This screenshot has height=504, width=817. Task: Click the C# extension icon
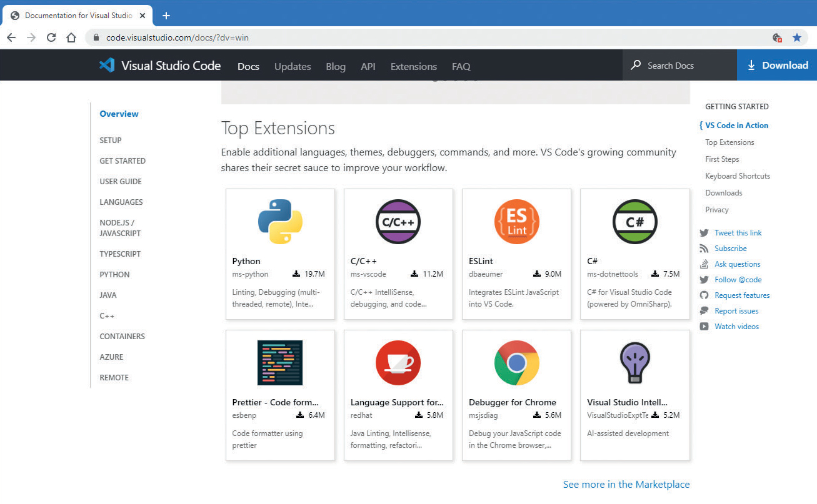click(634, 222)
